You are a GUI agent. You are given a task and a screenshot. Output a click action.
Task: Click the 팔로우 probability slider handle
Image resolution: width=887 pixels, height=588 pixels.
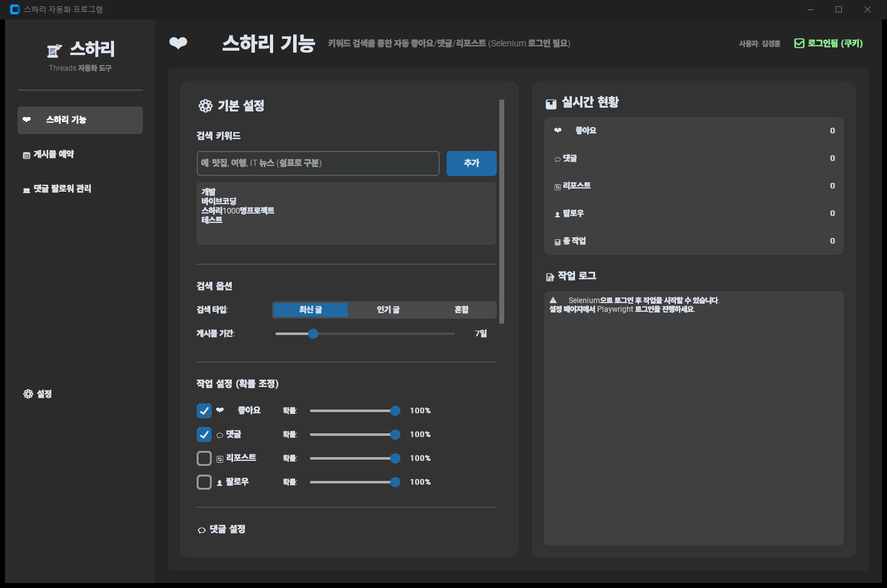coord(395,482)
